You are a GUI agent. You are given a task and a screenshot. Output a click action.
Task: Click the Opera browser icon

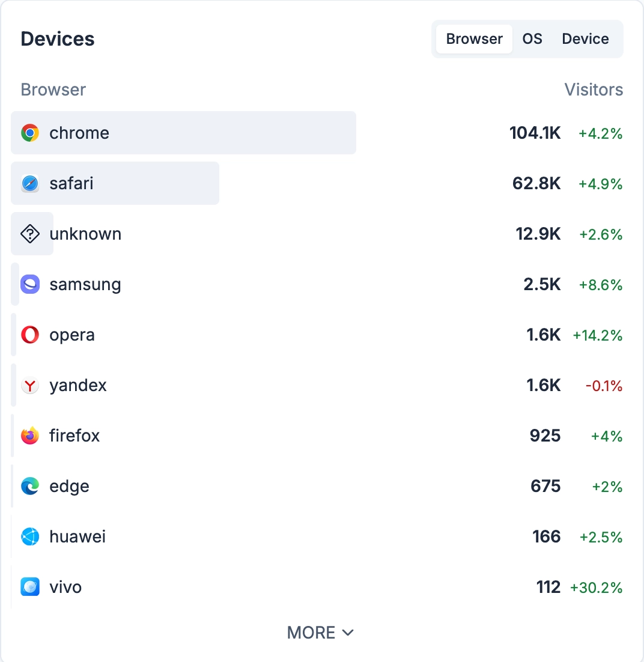pyautogui.click(x=29, y=335)
